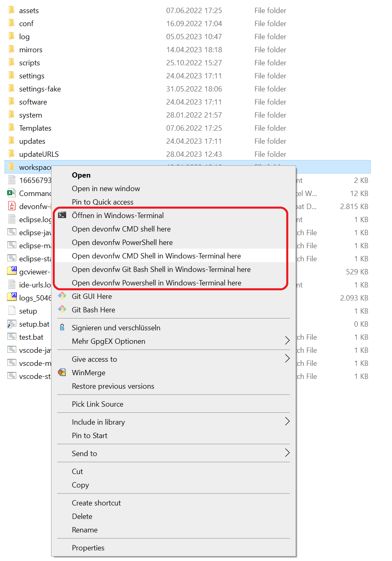The height and width of the screenshot is (561, 392).
Task: Choose Open devonfw Git Bash Shell in Windows-Terminal here
Action: [x=161, y=269]
